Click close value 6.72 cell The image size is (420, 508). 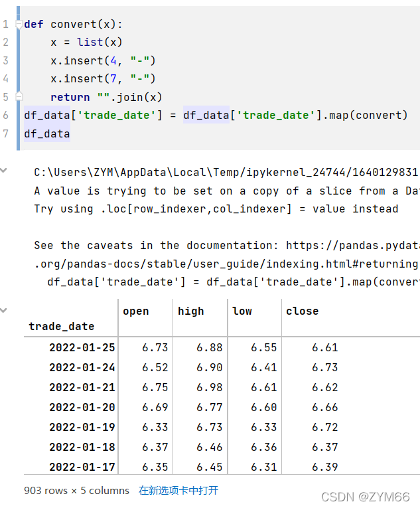pyautogui.click(x=325, y=428)
